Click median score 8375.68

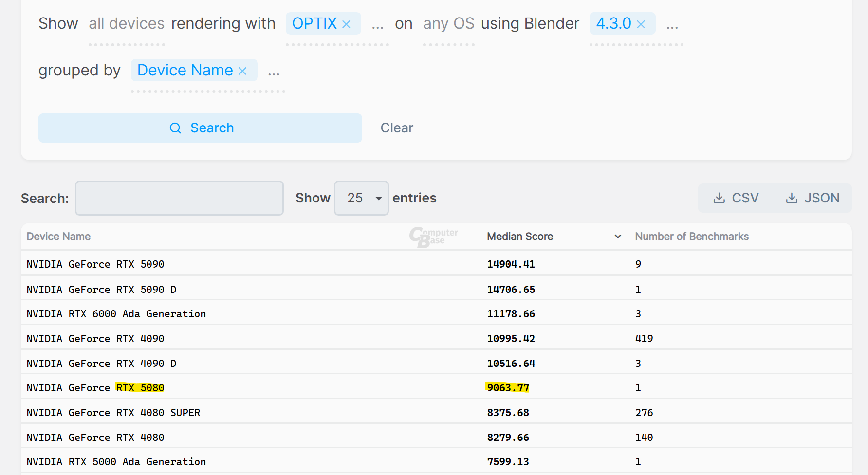tap(508, 413)
